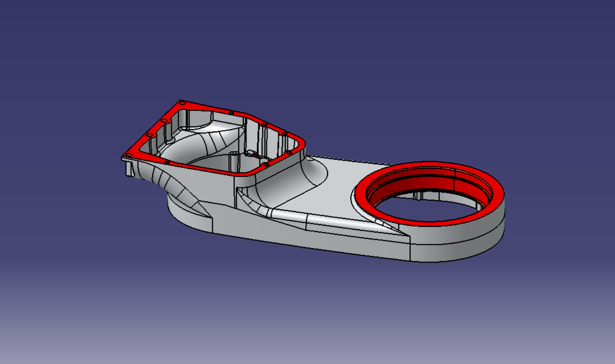This screenshot has width=615, height=364.
Task: Pick the bolt hole on the flange's front edge
Action: click(x=166, y=162)
